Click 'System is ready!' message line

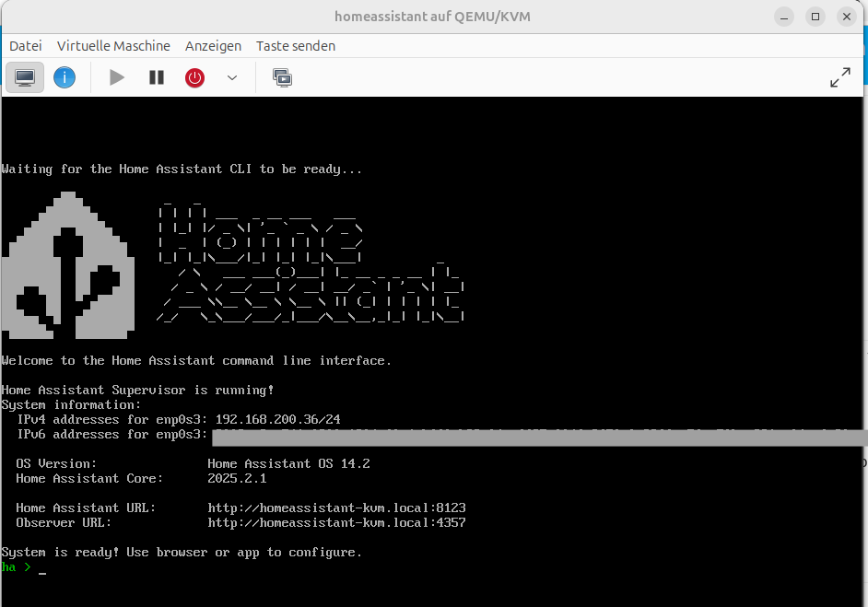[x=181, y=553]
